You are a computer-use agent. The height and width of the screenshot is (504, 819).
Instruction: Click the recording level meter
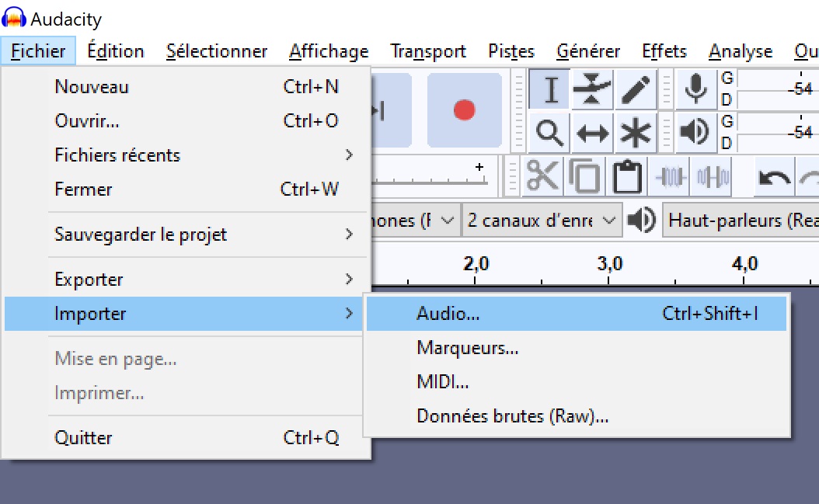coord(779,89)
